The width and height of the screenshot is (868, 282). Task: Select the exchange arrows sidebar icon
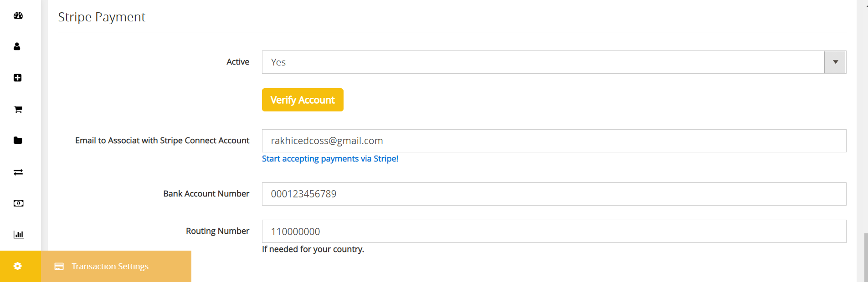18,172
